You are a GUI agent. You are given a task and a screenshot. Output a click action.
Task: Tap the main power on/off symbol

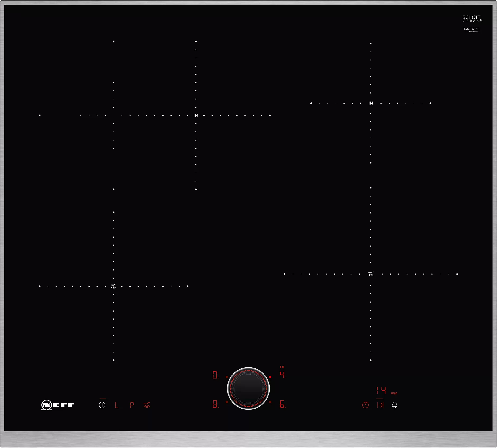[102, 405]
